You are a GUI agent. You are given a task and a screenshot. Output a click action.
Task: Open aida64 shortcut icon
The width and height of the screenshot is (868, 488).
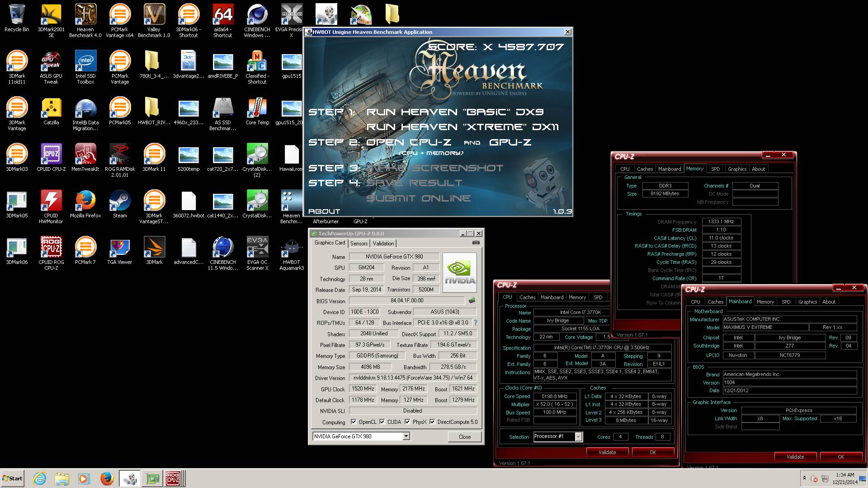click(x=223, y=21)
